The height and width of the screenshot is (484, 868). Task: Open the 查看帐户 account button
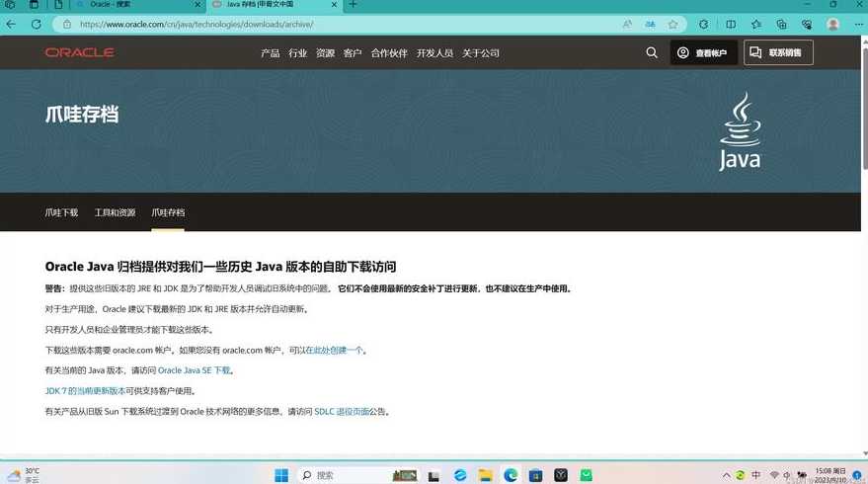703,52
